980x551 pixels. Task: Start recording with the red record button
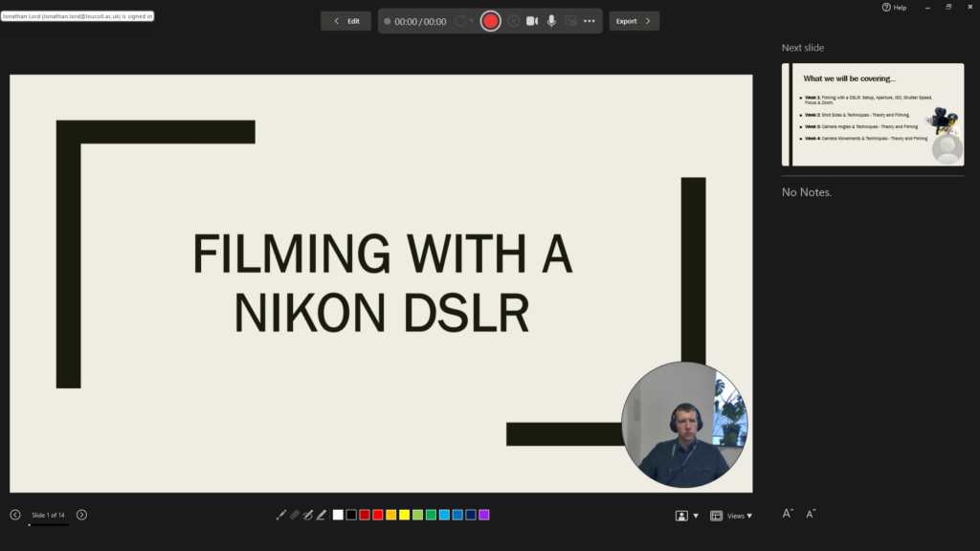(490, 20)
